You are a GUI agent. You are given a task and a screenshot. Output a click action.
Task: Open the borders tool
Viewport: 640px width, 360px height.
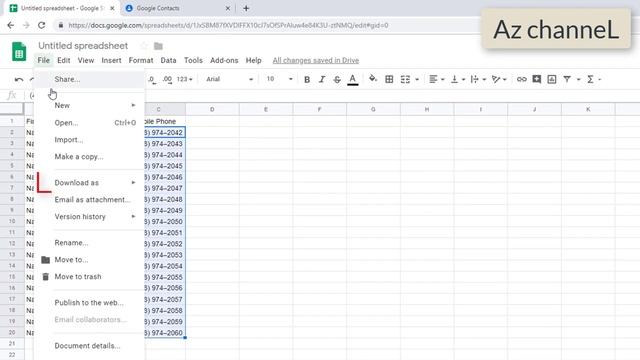tap(389, 79)
